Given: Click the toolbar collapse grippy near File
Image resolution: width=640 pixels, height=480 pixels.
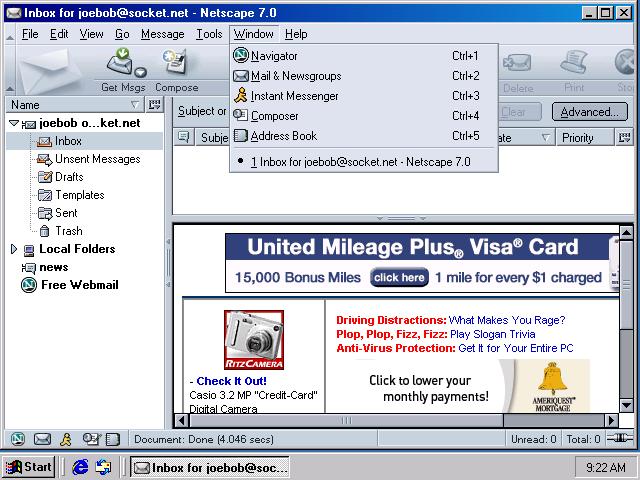Looking at the screenshot, I should pyautogui.click(x=10, y=35).
